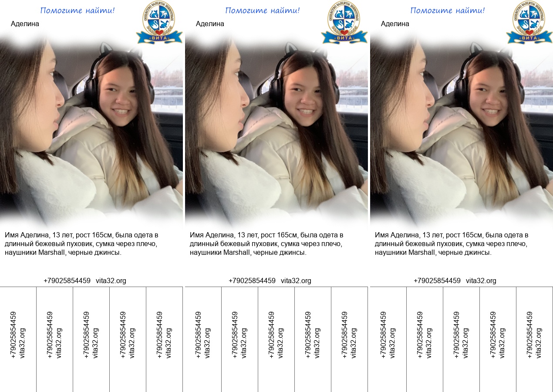Screen dimensions: 553x392
Task: Open the horizontal vita32.org link on the middle flyer
Action: click(x=296, y=281)
